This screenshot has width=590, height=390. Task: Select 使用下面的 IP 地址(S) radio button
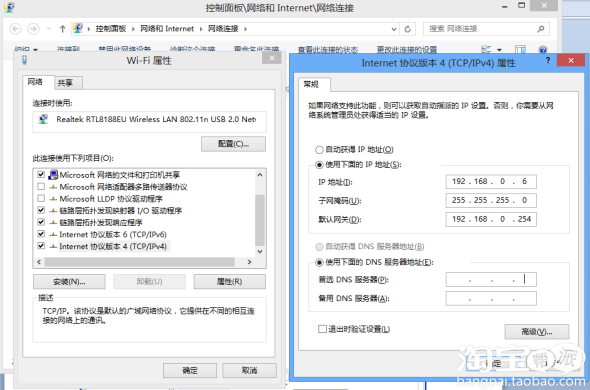[x=319, y=165]
